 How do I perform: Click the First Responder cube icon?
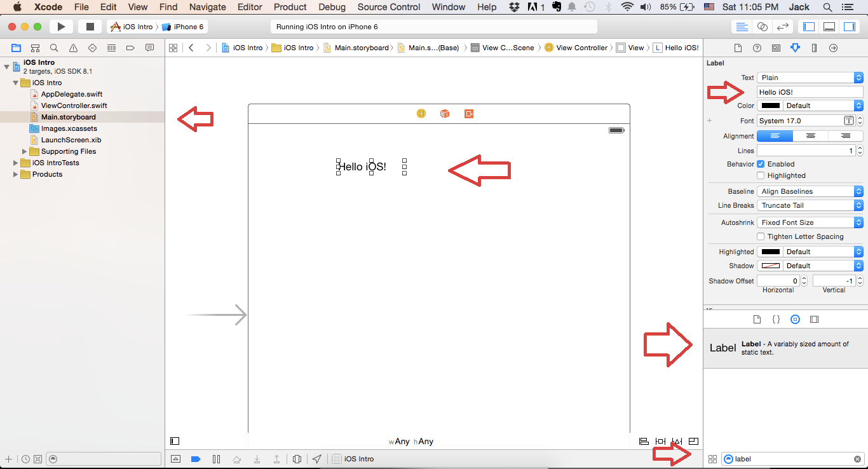point(445,114)
